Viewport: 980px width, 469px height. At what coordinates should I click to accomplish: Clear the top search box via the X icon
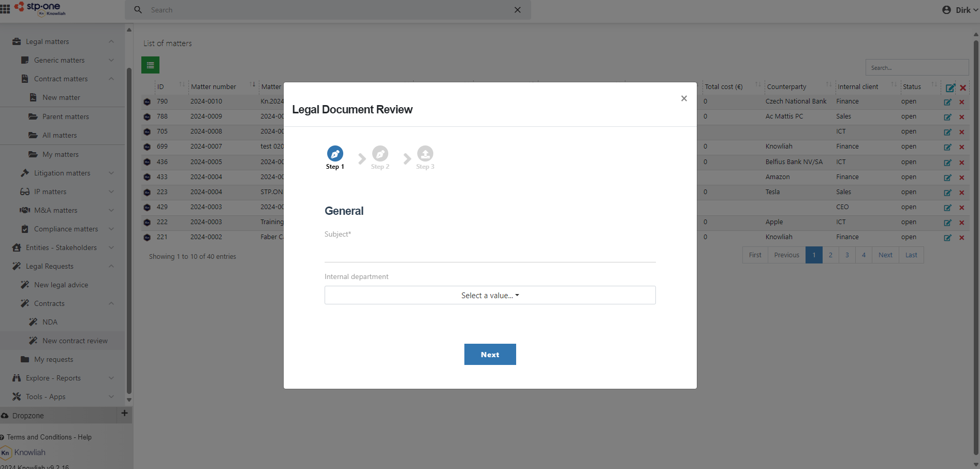pyautogui.click(x=517, y=10)
